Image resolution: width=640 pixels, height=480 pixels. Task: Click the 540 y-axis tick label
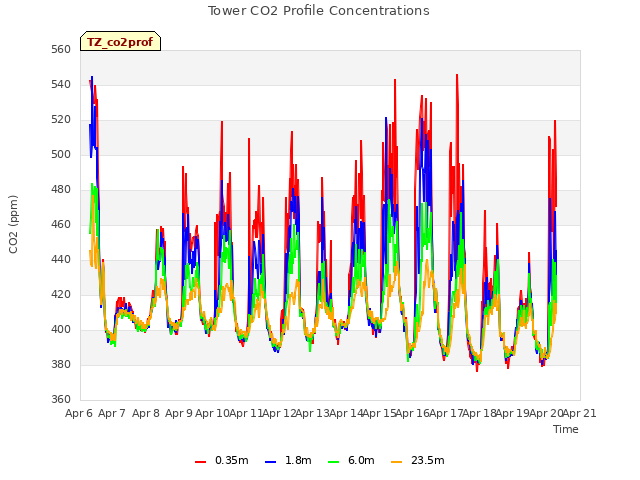tap(61, 85)
